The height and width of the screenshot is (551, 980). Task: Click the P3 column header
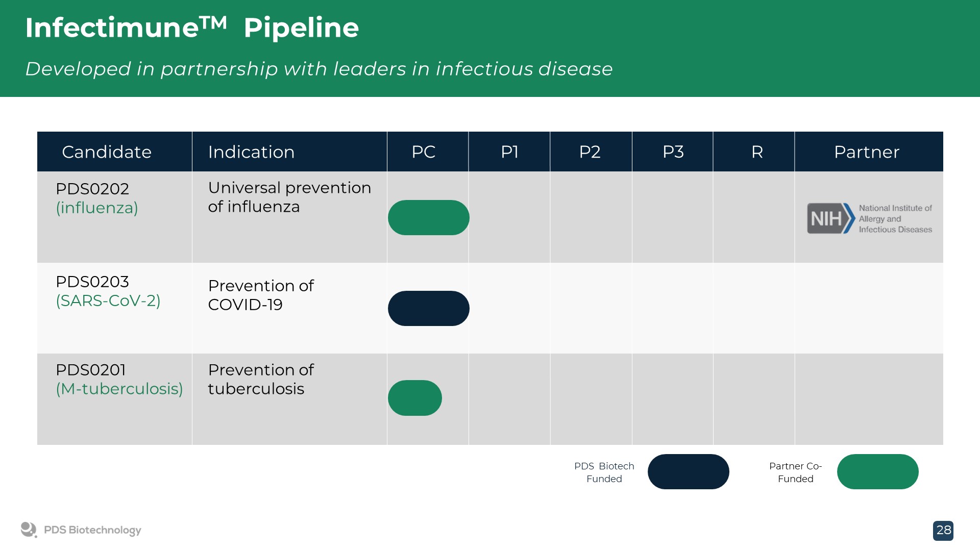(673, 152)
